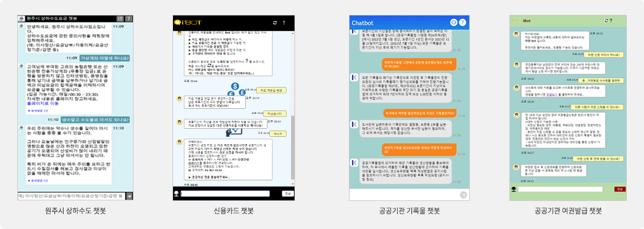The width and height of the screenshot is (644, 229).
Task: Click 원주시 상하수도 챗봇 caption
Action: tap(75, 211)
